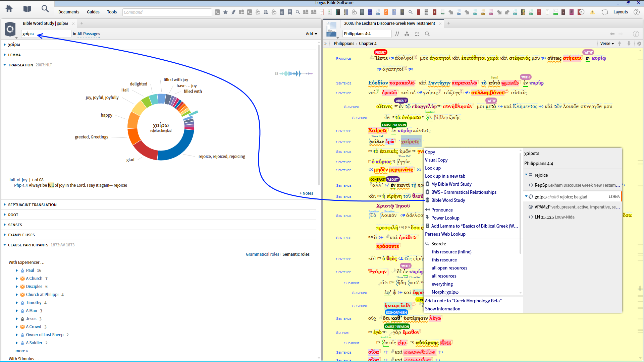This screenshot has height=362, width=644.
Task: Expand the SENSES section
Action: point(5,225)
